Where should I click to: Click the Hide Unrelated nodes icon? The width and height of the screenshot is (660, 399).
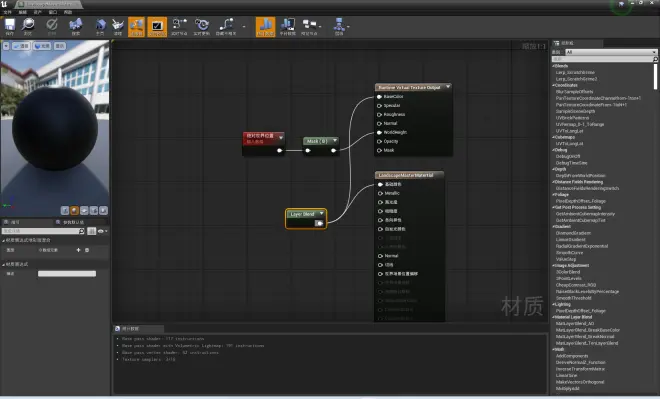click(226, 27)
